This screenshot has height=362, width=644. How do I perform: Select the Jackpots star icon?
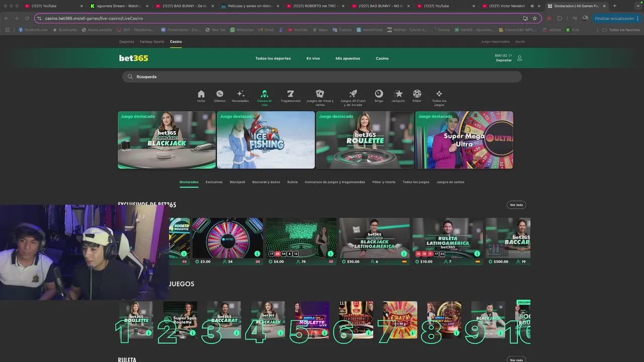[398, 94]
